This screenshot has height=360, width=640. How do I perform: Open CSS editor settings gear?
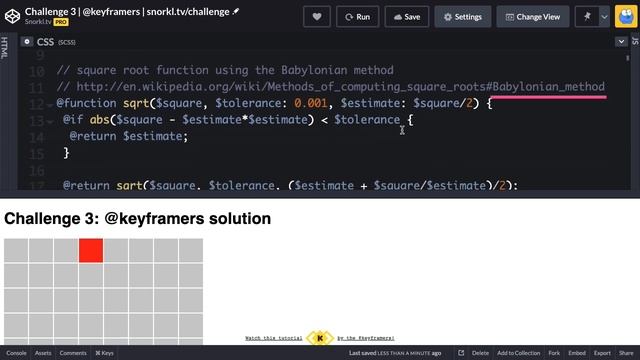point(27,42)
